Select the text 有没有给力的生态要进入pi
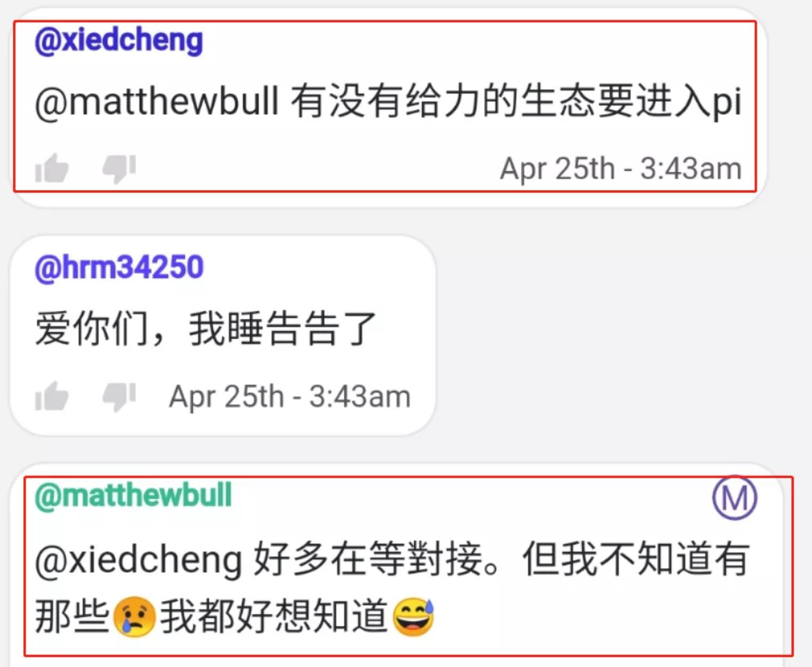This screenshot has width=812, height=667. [516, 101]
